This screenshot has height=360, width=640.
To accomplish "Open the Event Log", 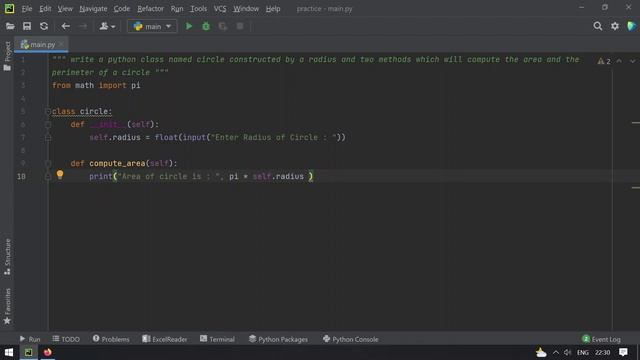I will pos(601,339).
